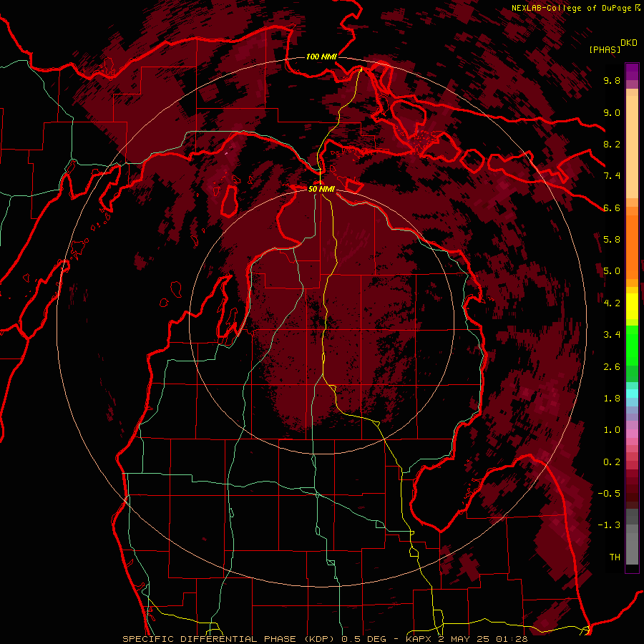
Task: Click the pink band of the color bar
Action: [x=632, y=434]
